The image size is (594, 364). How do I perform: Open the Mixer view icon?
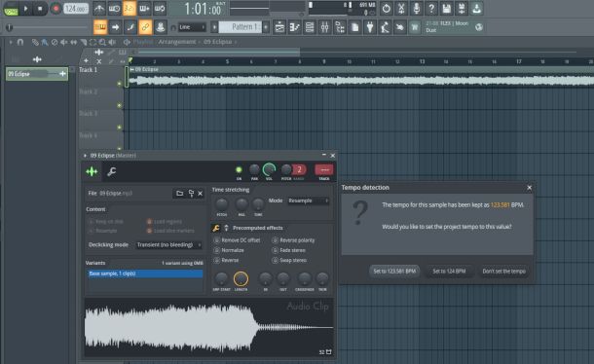[x=324, y=27]
